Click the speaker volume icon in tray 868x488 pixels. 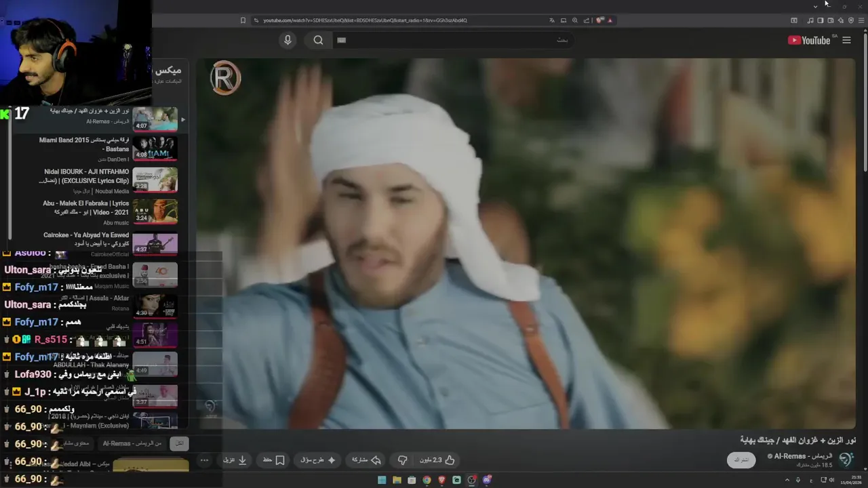[833, 480]
